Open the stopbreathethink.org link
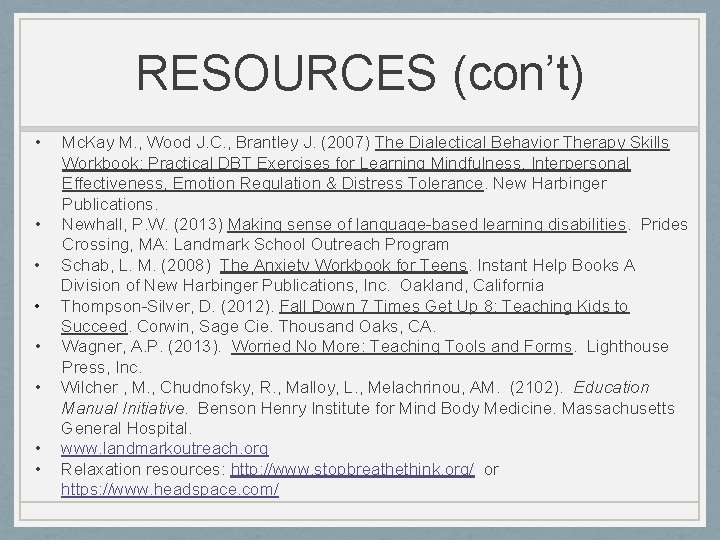720x540 pixels. click(352, 469)
